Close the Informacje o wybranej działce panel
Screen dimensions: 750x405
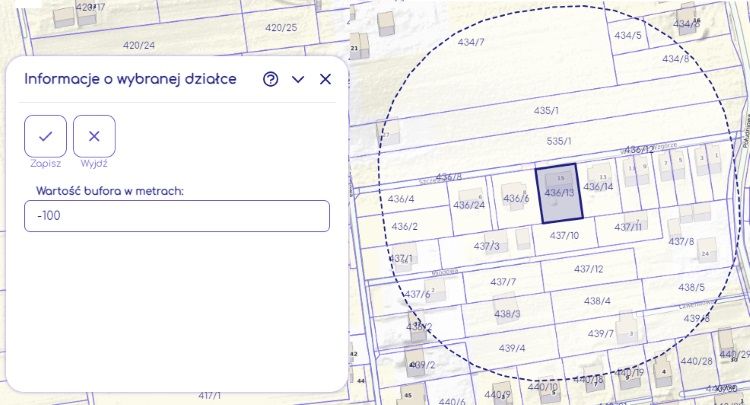tap(325, 80)
